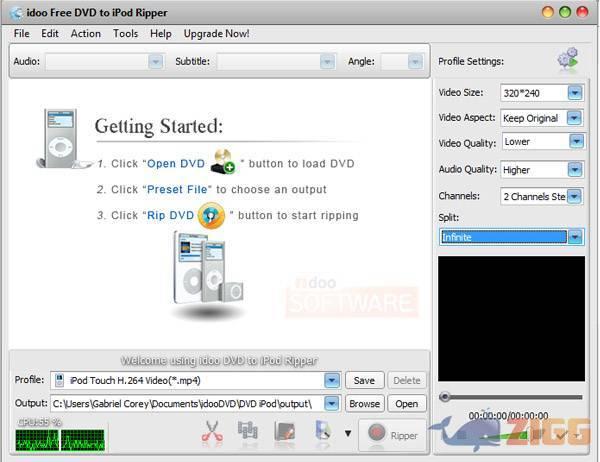The width and height of the screenshot is (600, 462).
Task: Open the Audio dropdown
Action: [x=155, y=62]
